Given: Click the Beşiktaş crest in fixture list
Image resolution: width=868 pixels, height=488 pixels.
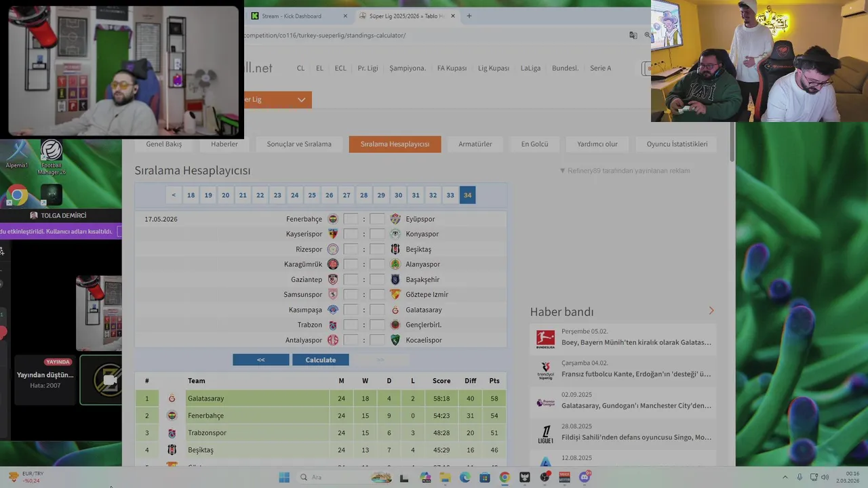Looking at the screenshot, I should 395,249.
